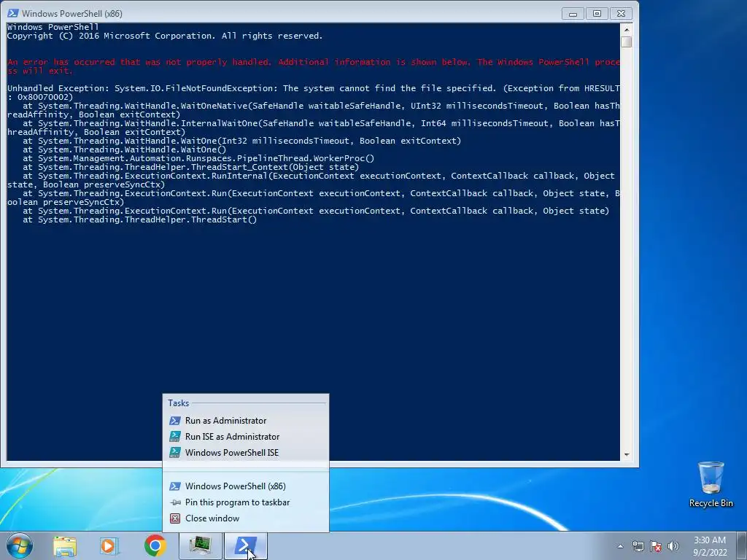Click Run as Administrator in jump list

click(x=245, y=421)
